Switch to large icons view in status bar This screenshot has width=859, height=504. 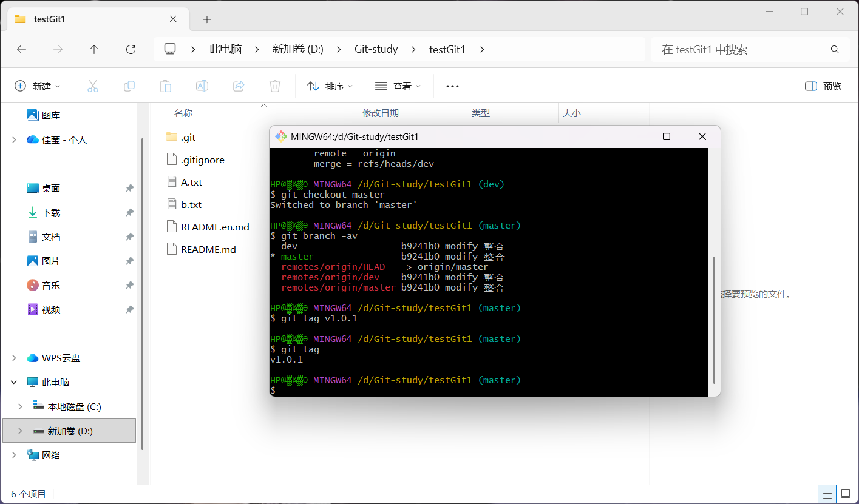pos(844,494)
